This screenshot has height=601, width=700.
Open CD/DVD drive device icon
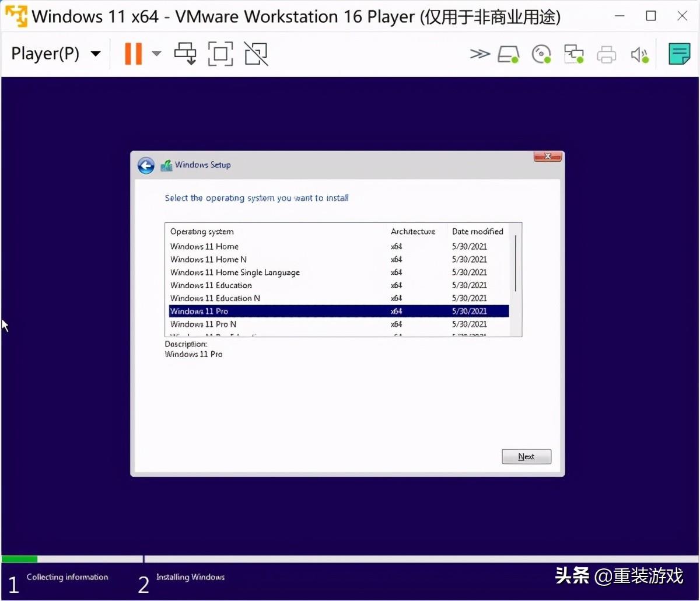[x=541, y=54]
